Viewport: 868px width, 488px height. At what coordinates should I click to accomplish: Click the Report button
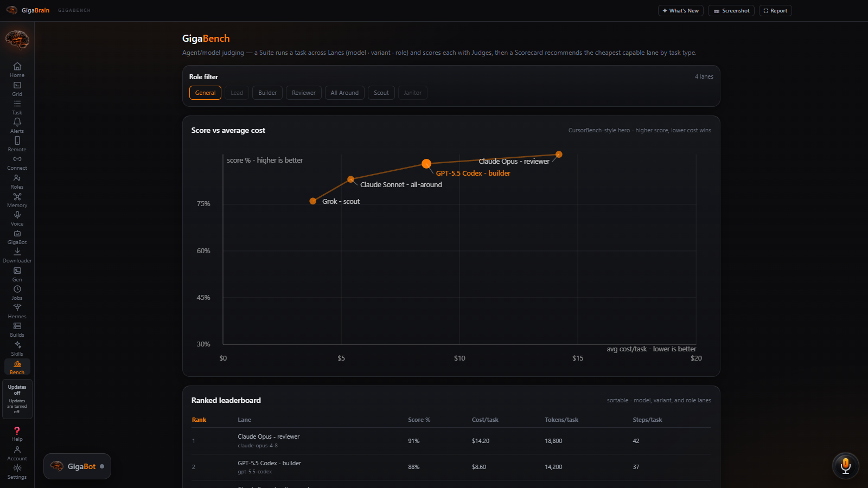[775, 11]
